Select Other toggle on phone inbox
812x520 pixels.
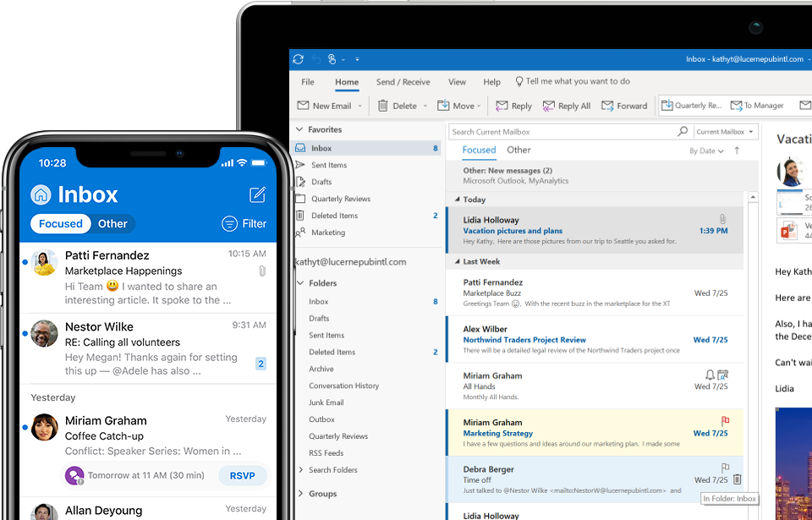pos(112,224)
